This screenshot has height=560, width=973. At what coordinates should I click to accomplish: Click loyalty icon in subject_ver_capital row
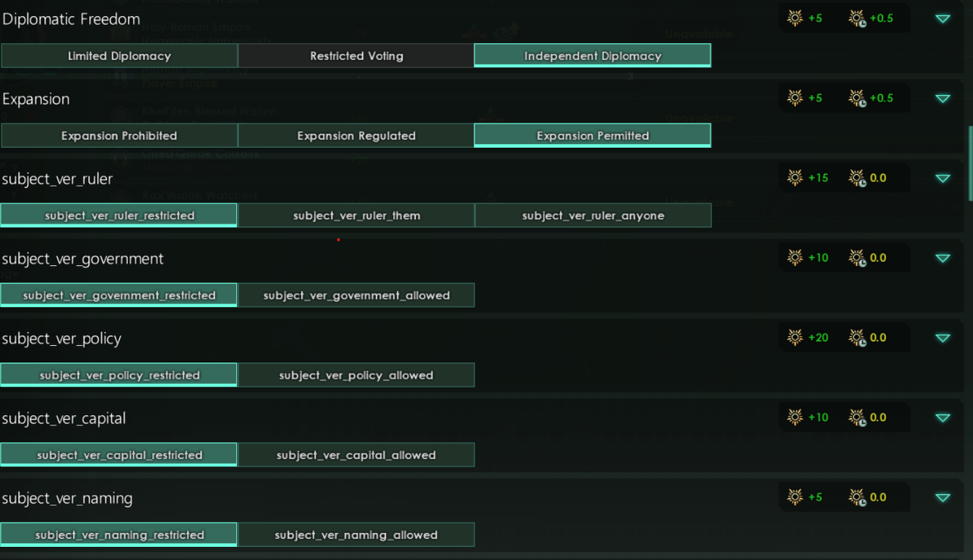click(x=795, y=416)
